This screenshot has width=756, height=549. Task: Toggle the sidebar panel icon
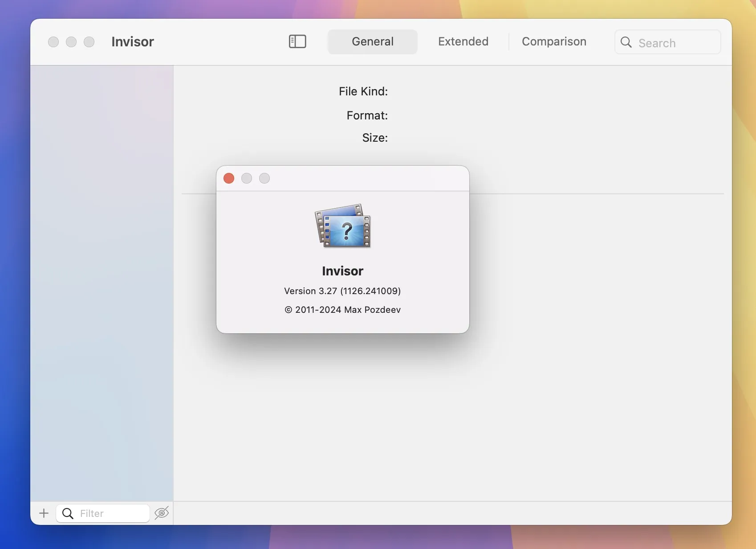[297, 41]
